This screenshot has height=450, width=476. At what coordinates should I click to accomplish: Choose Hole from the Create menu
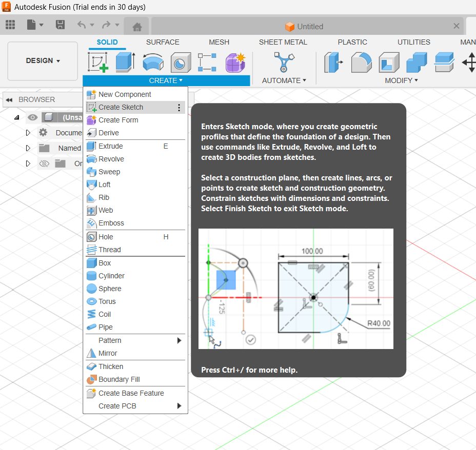(x=136, y=237)
